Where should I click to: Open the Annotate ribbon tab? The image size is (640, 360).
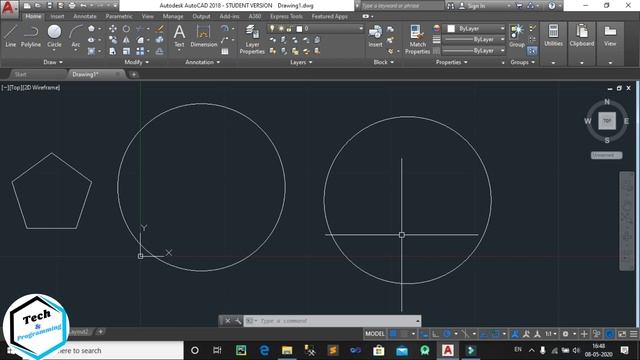85,16
